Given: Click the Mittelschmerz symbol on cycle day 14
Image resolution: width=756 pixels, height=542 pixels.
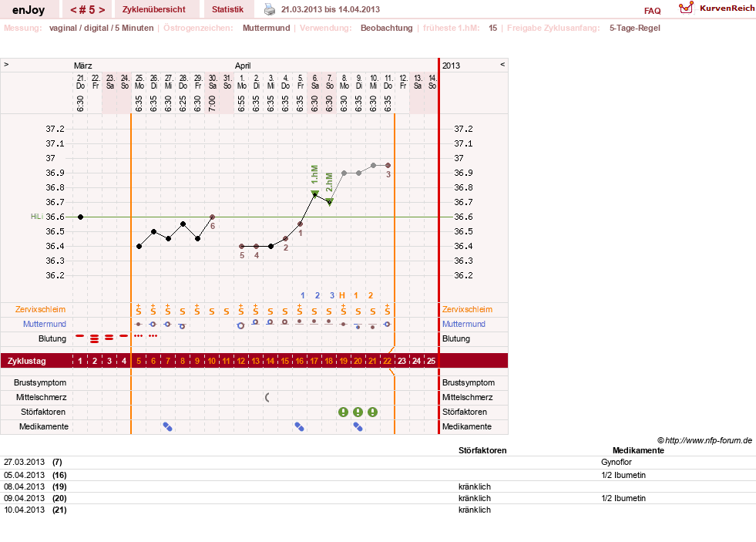Looking at the screenshot, I should [267, 397].
